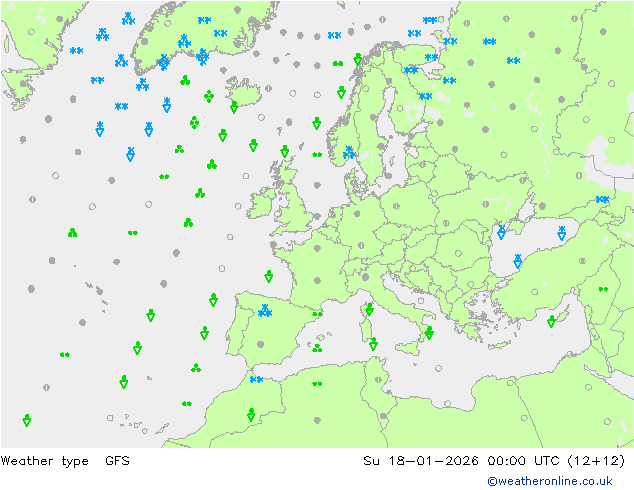Select the green rain symbol over southern Italy

(x=429, y=333)
